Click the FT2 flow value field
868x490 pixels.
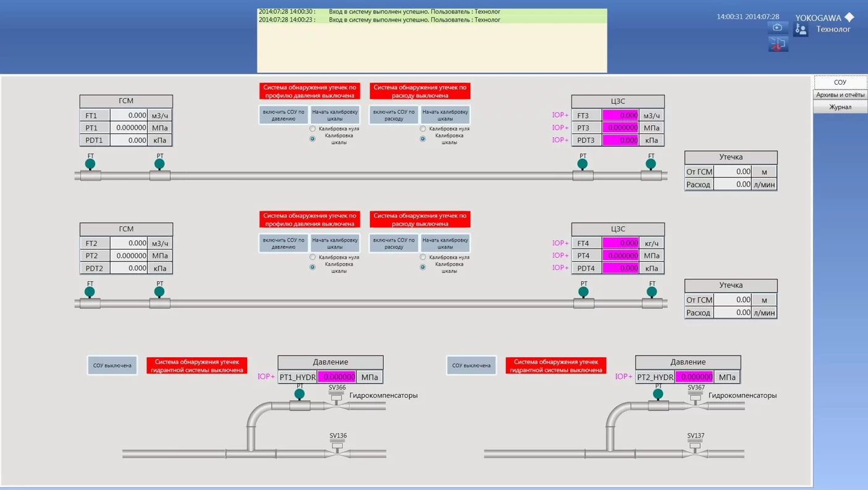(x=129, y=243)
